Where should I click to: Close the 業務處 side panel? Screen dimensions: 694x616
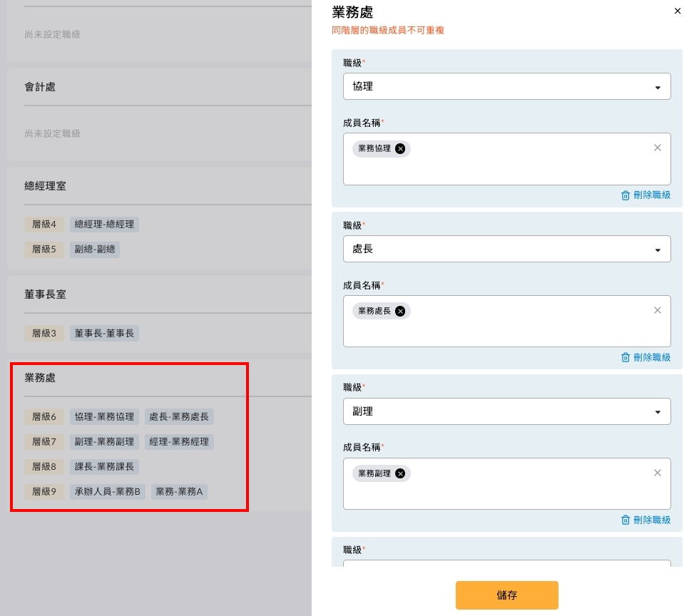point(677,11)
